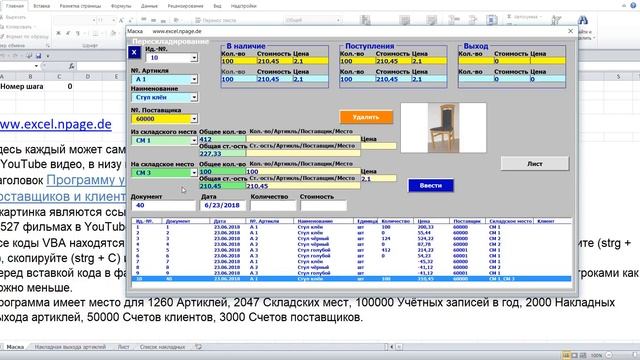Open Список накладных sheet tab
640x360 pixels.
162,347
